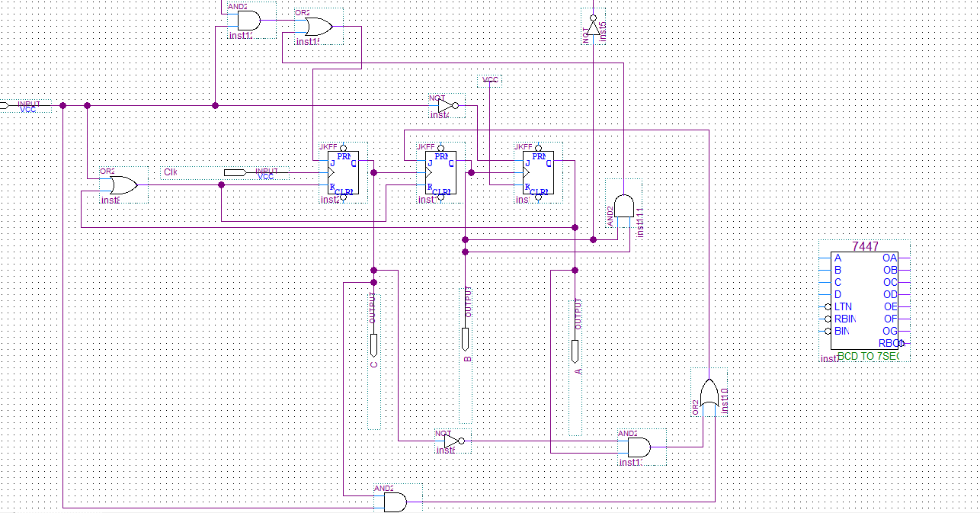
Task: Click the BIN input bubble on 7447
Action: click(828, 331)
